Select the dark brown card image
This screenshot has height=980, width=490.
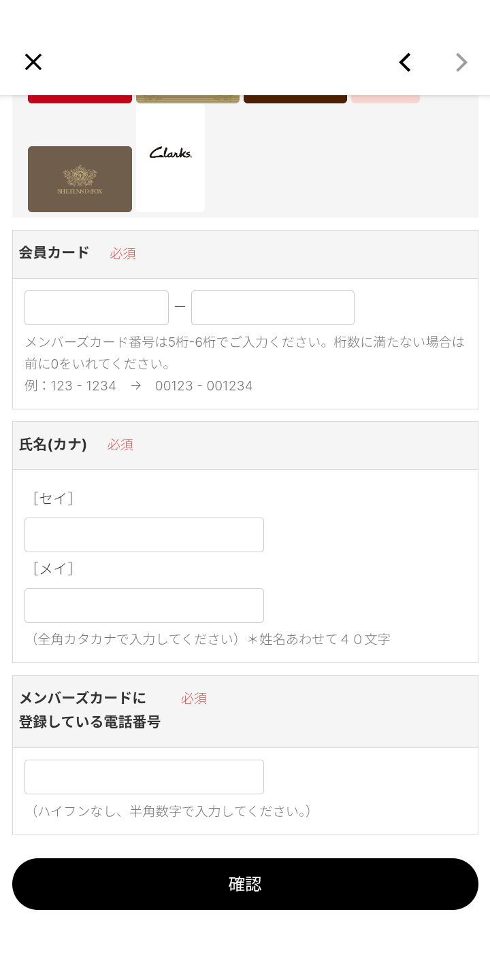click(295, 99)
